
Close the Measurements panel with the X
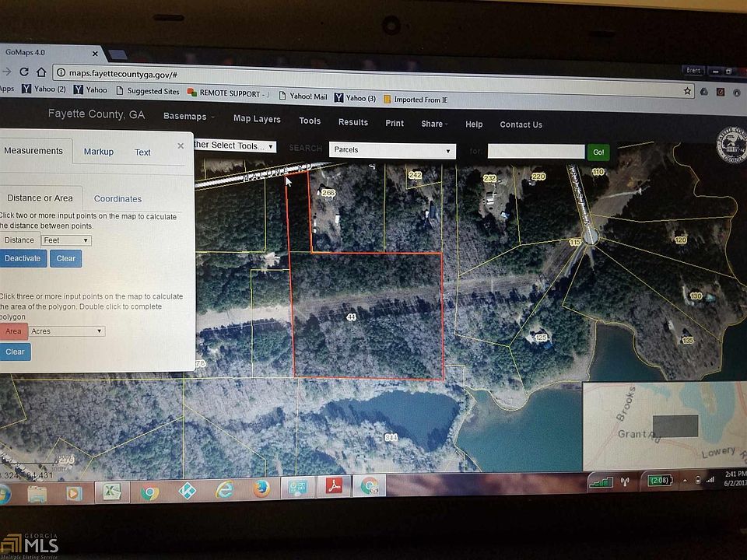pyautogui.click(x=181, y=145)
